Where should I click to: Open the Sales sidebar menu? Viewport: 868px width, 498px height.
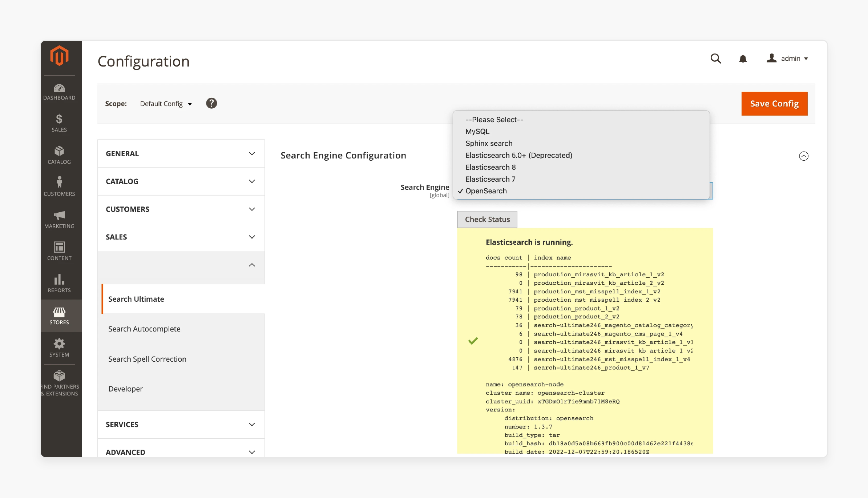click(59, 123)
